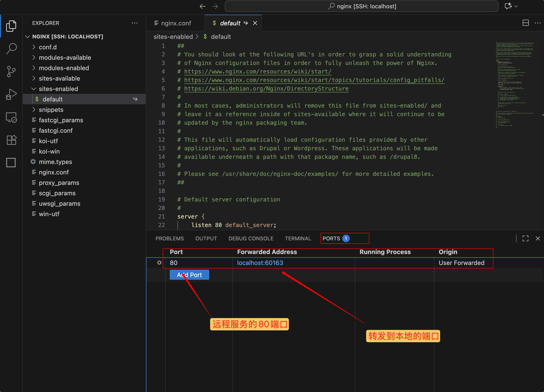Expand the snippets folder
The width and height of the screenshot is (544, 392).
[51, 109]
